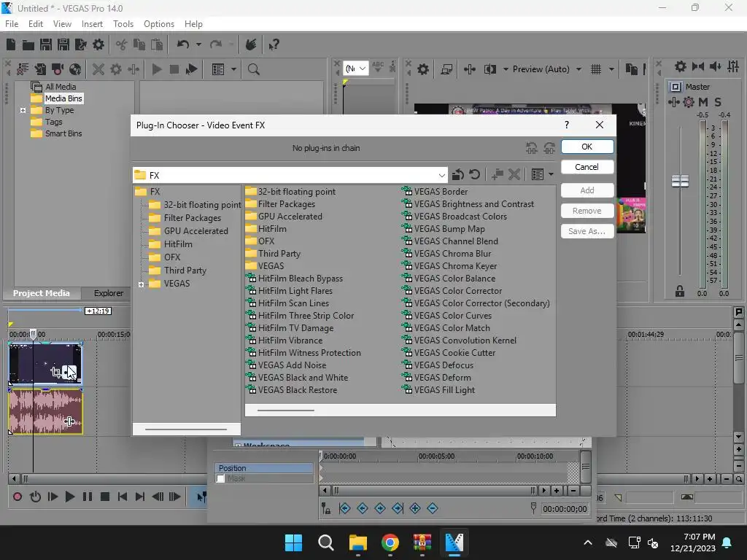The width and height of the screenshot is (747, 560).
Task: Open the Tools menu
Action: 123,24
